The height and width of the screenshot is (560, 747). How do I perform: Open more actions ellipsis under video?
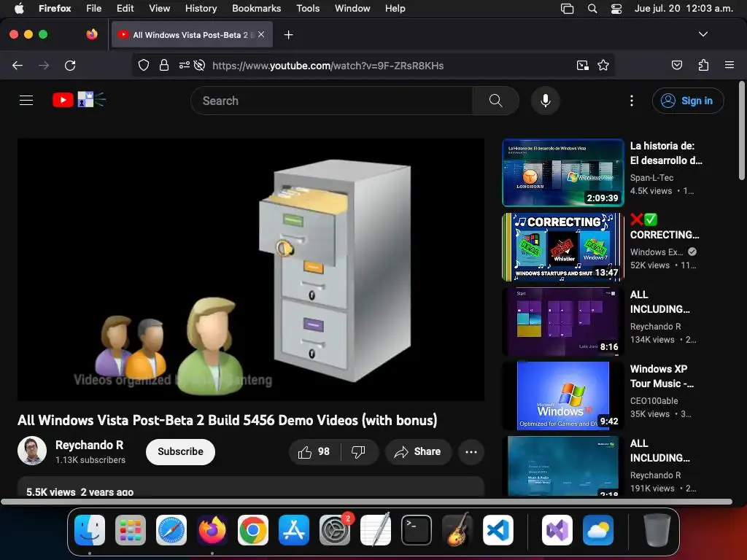pyautogui.click(x=471, y=451)
